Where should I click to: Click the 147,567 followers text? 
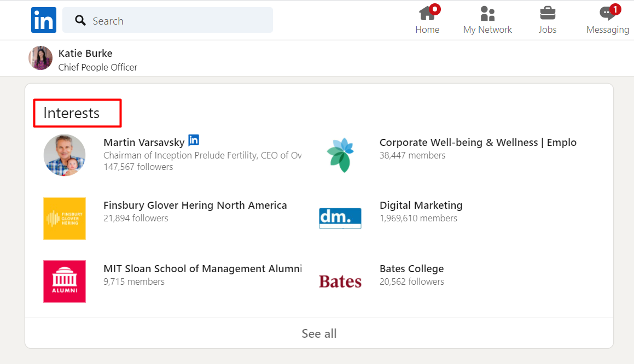[x=138, y=167]
